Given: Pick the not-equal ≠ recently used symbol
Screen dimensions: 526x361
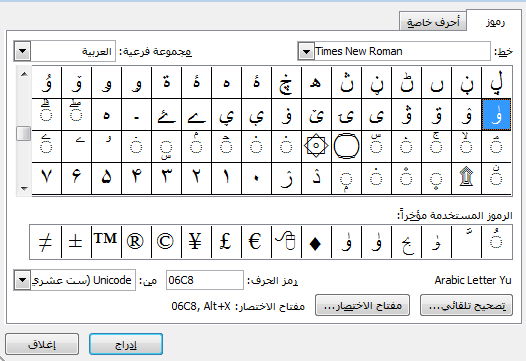Looking at the screenshot, I should [46, 242].
